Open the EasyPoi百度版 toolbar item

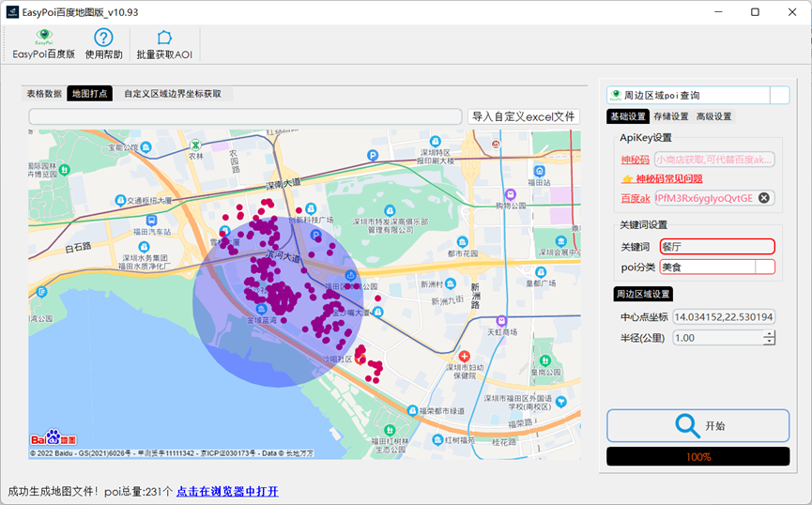click(x=43, y=44)
